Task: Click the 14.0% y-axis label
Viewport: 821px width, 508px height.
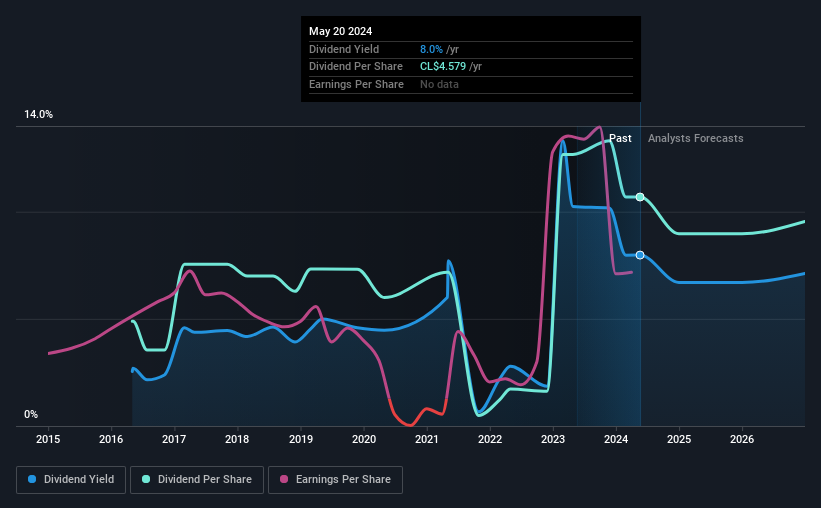Action: click(x=38, y=115)
